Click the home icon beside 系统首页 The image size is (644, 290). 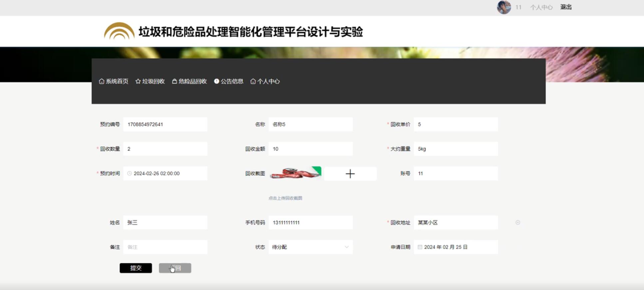pyautogui.click(x=102, y=81)
